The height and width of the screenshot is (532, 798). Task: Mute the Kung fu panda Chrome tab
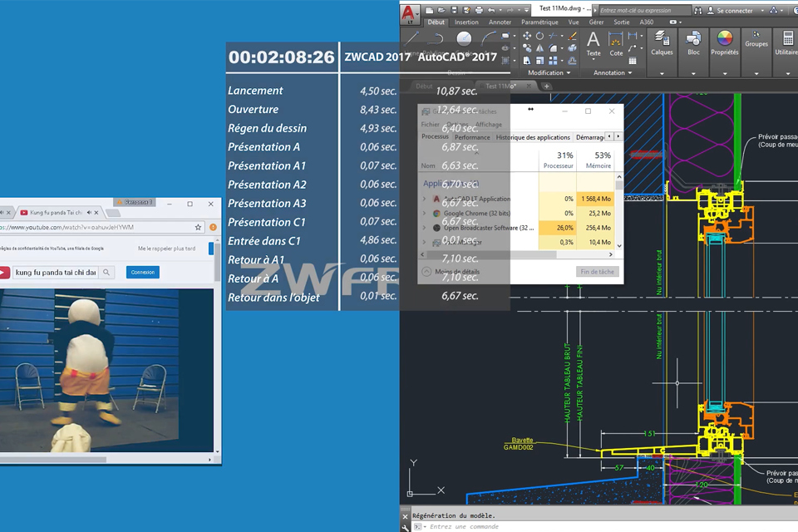tap(89, 212)
